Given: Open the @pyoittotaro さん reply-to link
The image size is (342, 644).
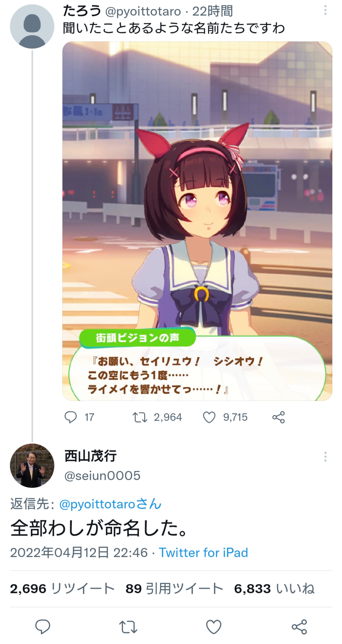Looking at the screenshot, I should (110, 504).
